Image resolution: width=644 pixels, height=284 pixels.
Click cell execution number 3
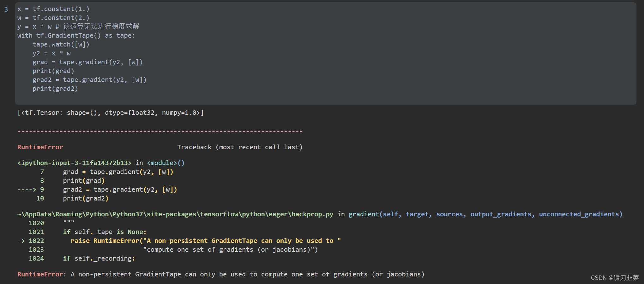[6, 9]
